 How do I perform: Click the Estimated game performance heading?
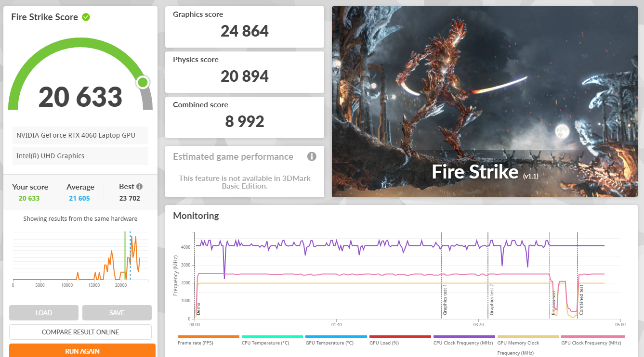[233, 156]
